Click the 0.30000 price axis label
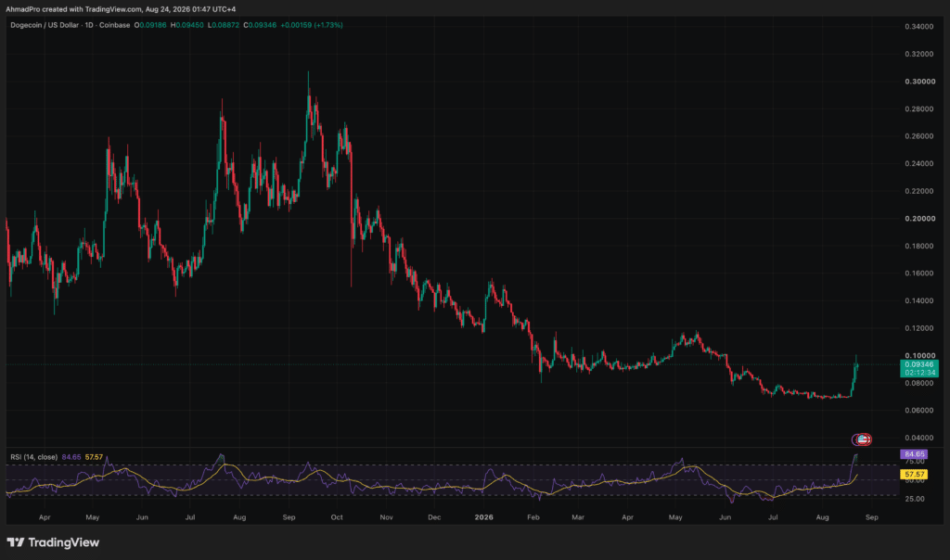The height and width of the screenshot is (560, 950). tap(919, 82)
